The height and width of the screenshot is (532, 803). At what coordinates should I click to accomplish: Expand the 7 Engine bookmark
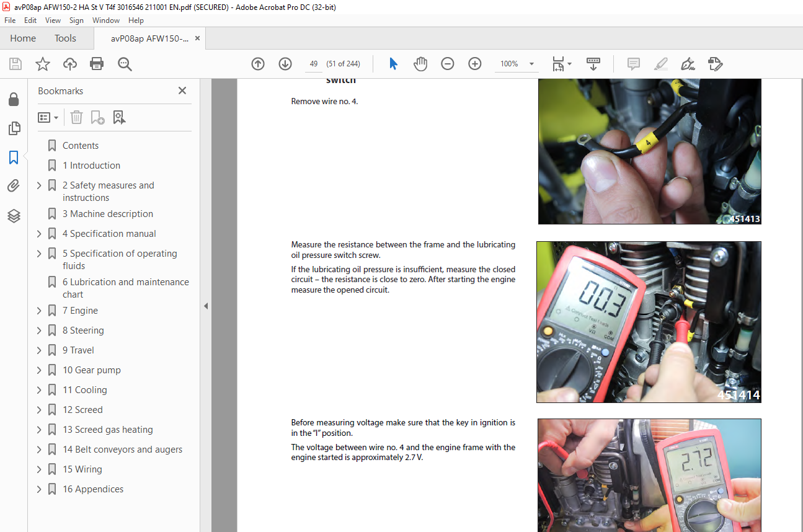[40, 311]
